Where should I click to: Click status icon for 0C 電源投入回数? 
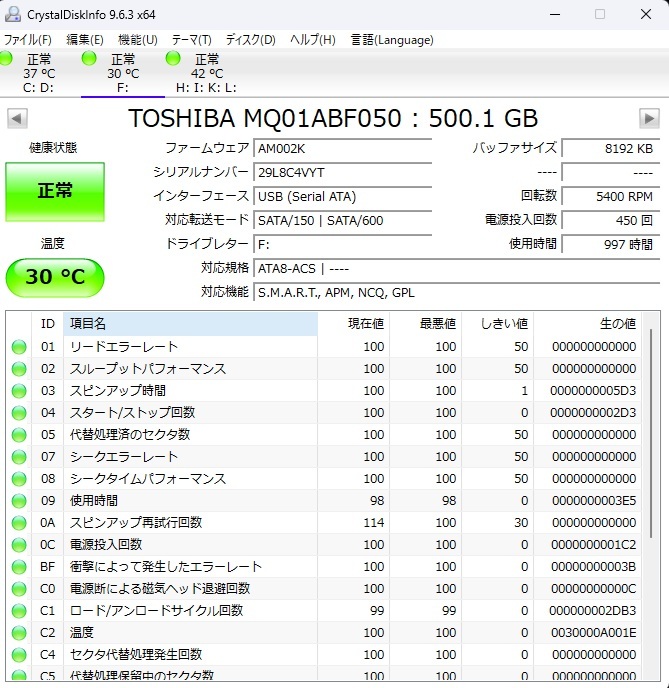click(x=19, y=545)
